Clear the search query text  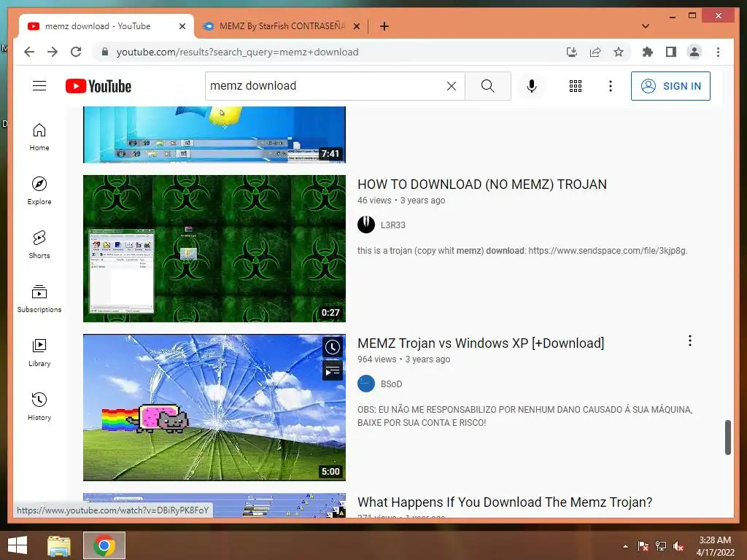coord(451,86)
